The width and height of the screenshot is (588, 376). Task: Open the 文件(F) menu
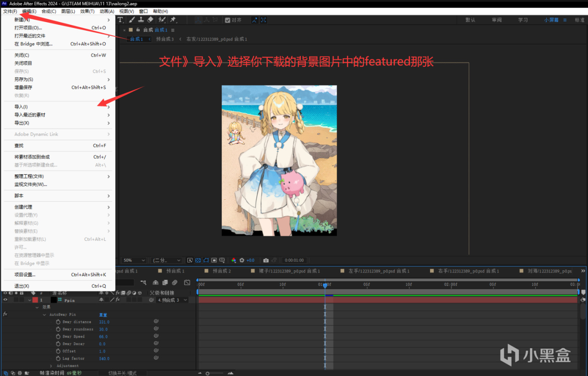10,11
